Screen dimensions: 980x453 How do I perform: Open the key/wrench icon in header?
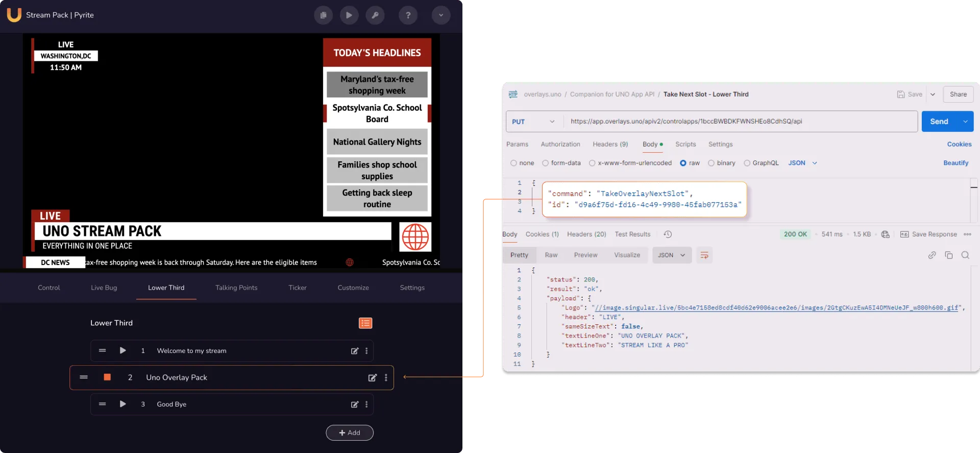tap(375, 15)
